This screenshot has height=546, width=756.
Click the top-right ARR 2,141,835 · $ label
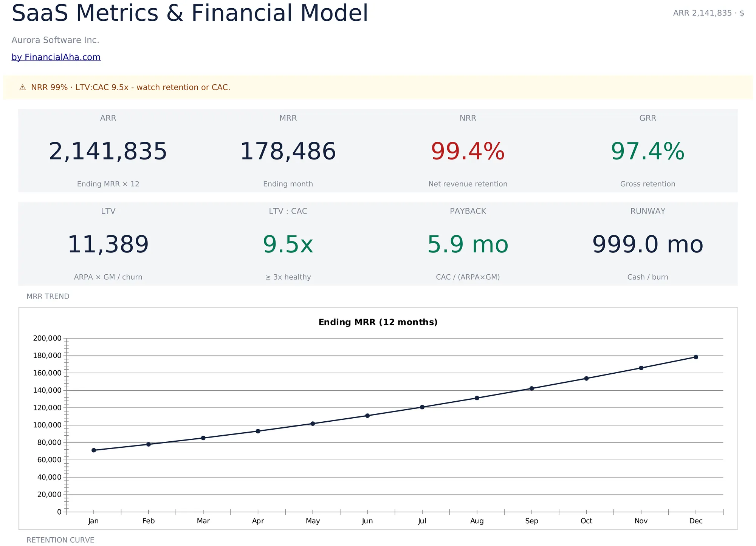(709, 13)
